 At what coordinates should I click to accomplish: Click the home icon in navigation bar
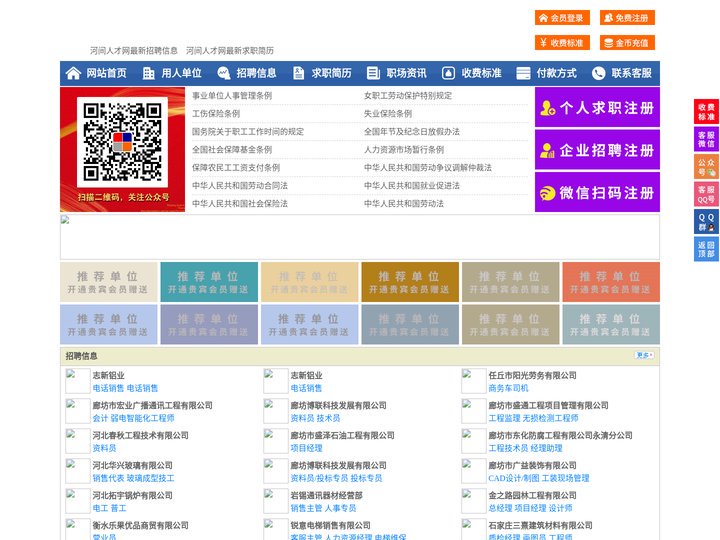(73, 73)
